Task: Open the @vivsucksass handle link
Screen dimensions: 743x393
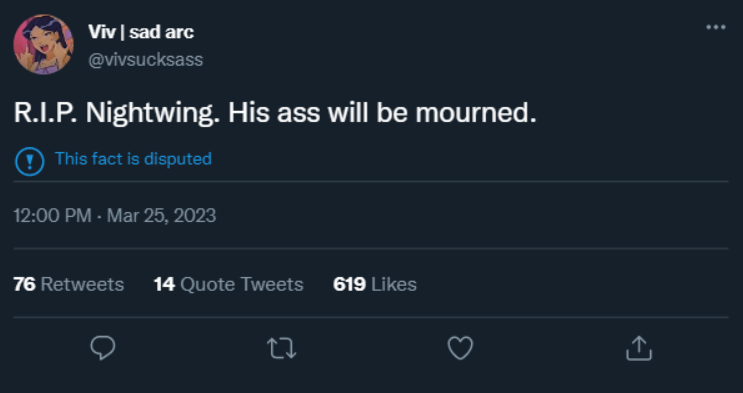Action: [145, 60]
